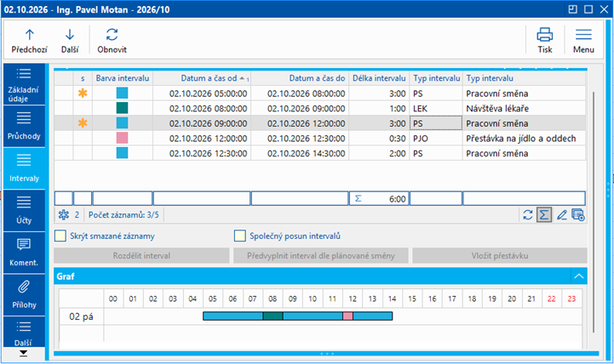Click the 02 pá row label in graph
This screenshot has height=364, width=614.
81,316
